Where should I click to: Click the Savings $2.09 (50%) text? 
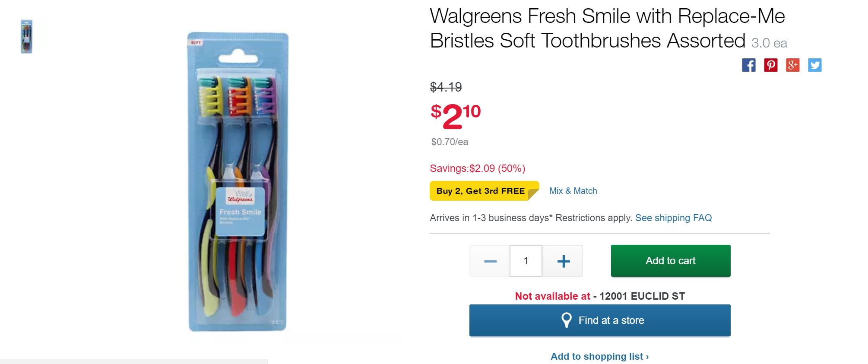[477, 168]
